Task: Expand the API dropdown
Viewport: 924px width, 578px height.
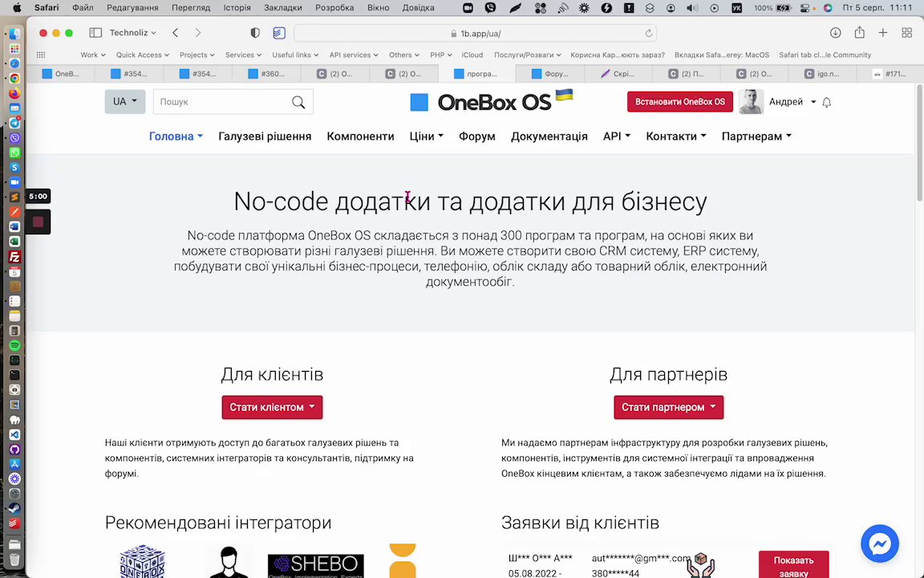Action: [616, 136]
